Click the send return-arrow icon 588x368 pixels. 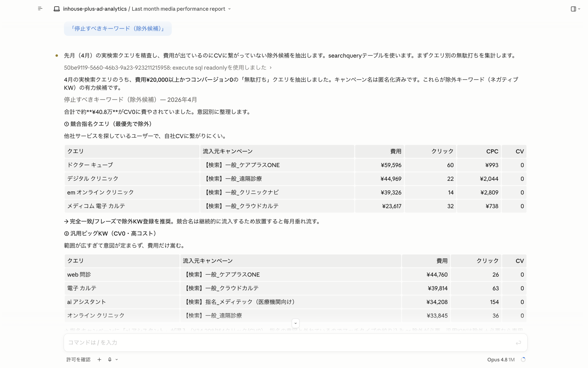click(x=518, y=343)
